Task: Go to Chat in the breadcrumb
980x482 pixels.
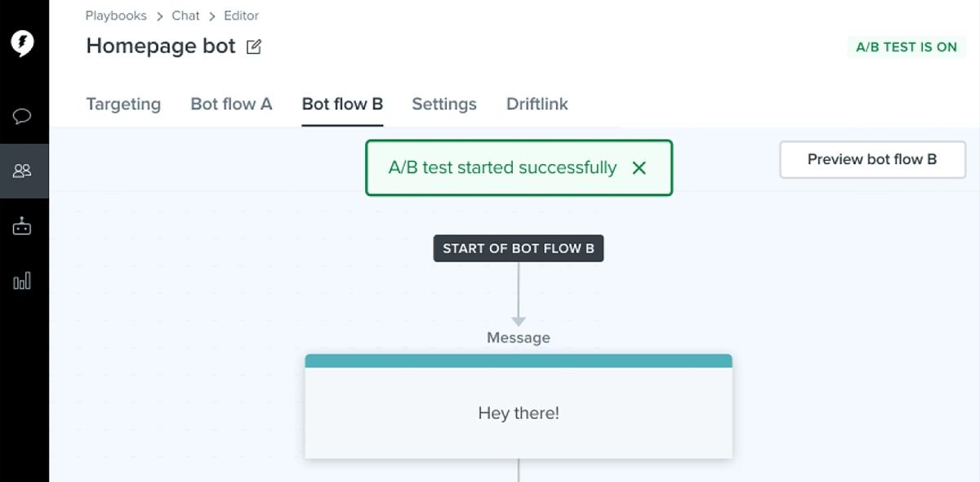Action: [x=185, y=16]
